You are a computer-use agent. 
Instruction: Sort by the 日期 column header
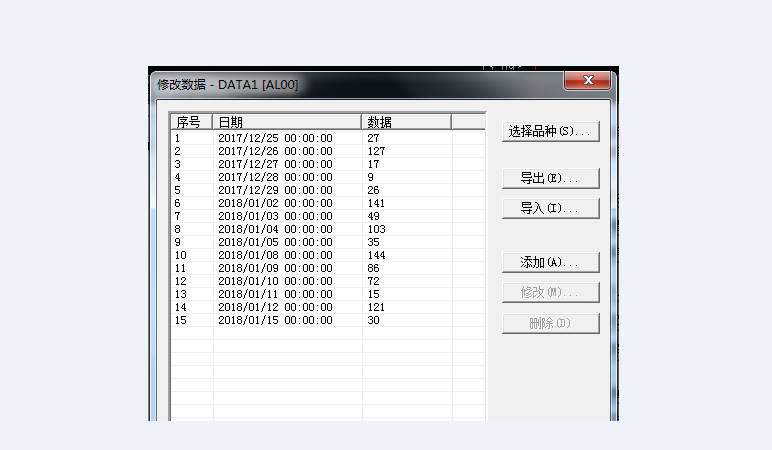pos(287,122)
